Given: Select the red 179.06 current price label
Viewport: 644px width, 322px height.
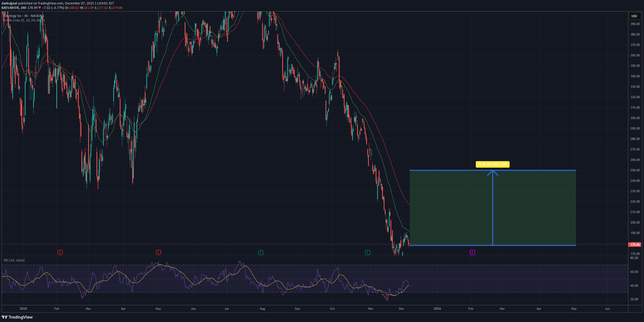Looking at the screenshot, I should click(x=635, y=245).
